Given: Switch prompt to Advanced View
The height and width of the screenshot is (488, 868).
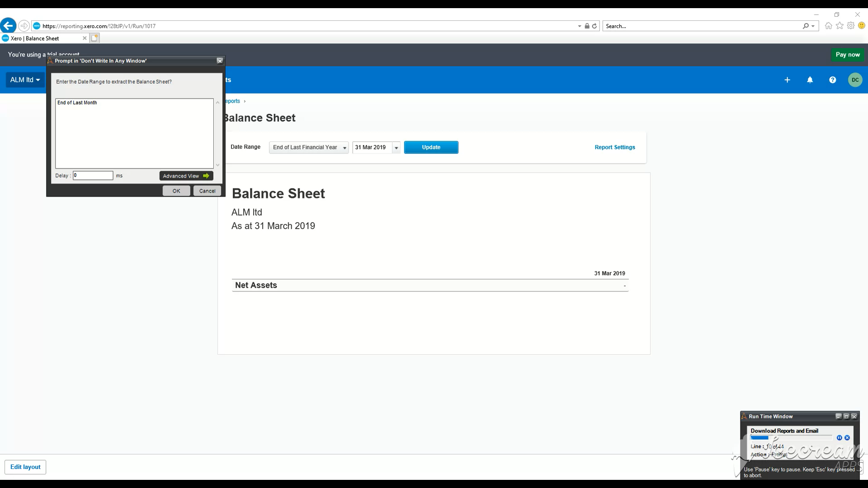Looking at the screenshot, I should 186,176.
